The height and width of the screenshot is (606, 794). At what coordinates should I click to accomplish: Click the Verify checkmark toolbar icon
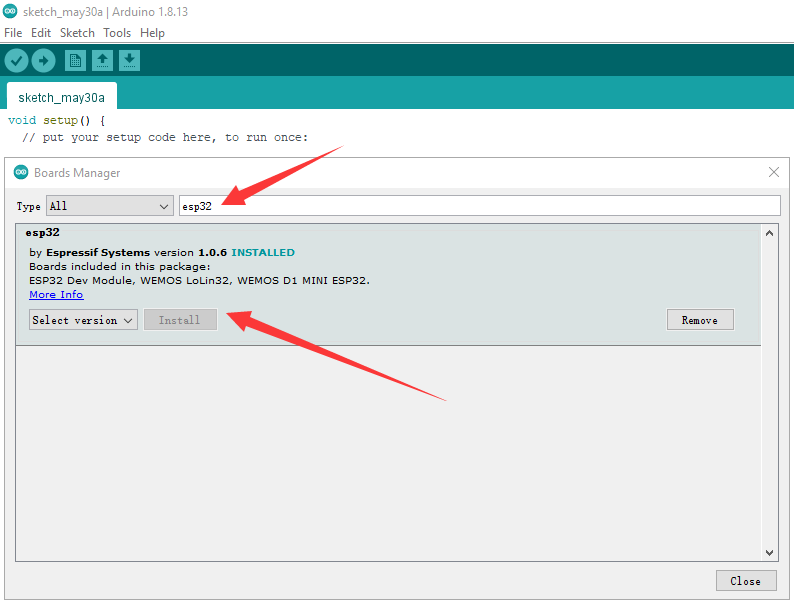click(x=16, y=61)
